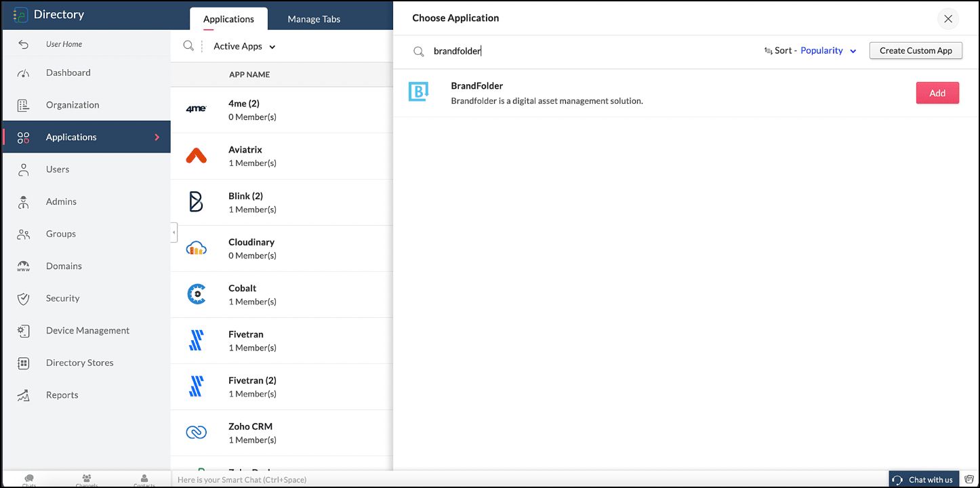The height and width of the screenshot is (488, 980).
Task: Select the Fivetran row with 1 Member(s)
Action: pyautogui.click(x=282, y=340)
